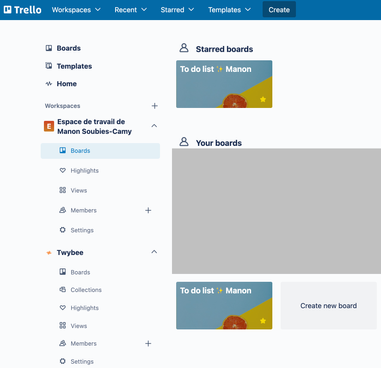Image resolution: width=381 pixels, height=368 pixels.
Task: Click the Create button
Action: click(279, 10)
